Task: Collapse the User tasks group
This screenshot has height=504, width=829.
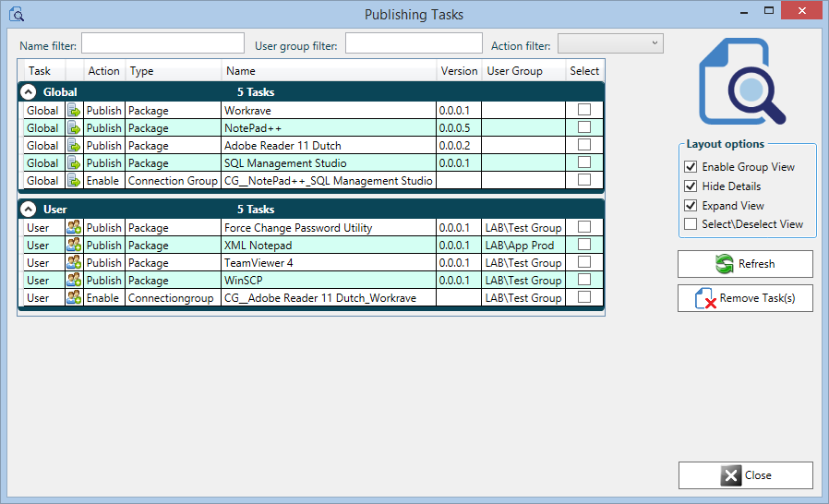Action: coord(29,210)
